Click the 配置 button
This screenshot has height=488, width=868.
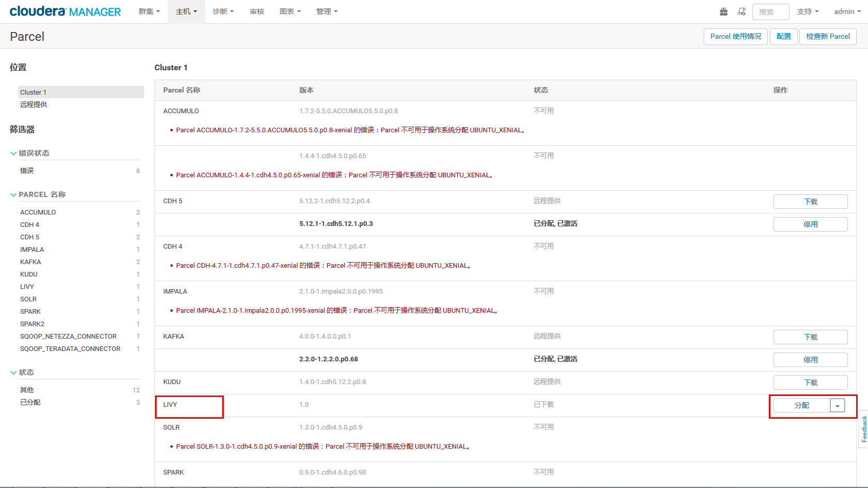point(784,36)
